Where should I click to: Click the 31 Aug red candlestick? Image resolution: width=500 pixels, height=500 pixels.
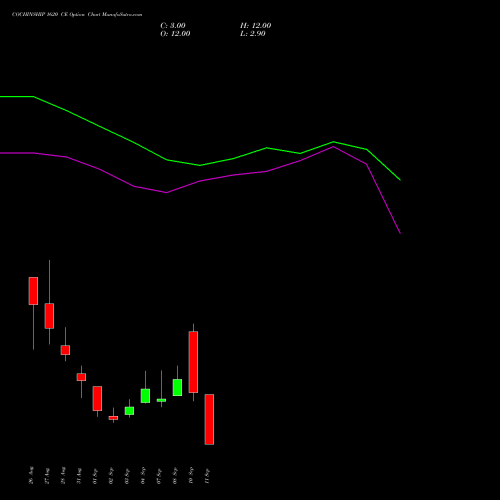coord(81,377)
